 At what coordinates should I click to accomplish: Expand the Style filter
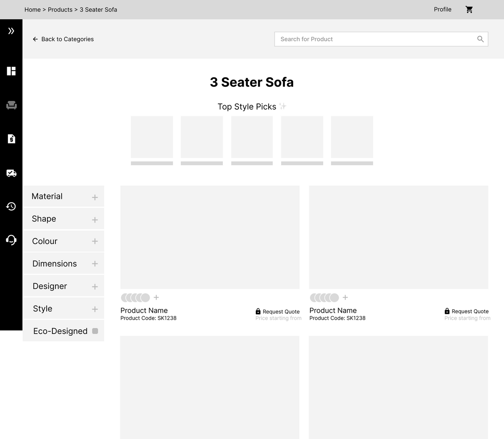(95, 309)
